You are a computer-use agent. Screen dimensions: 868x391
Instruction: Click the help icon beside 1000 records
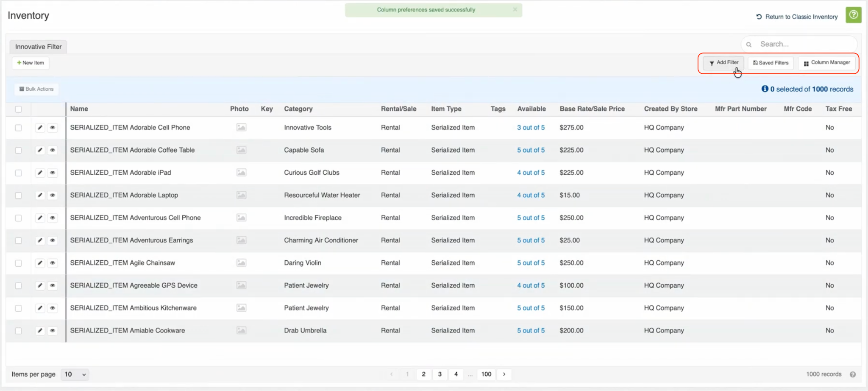click(x=852, y=374)
